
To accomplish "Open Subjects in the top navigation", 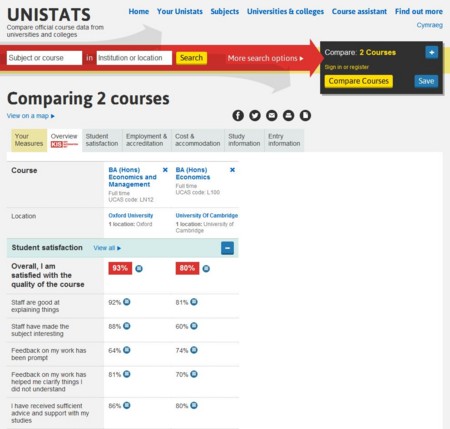I will pos(225,11).
